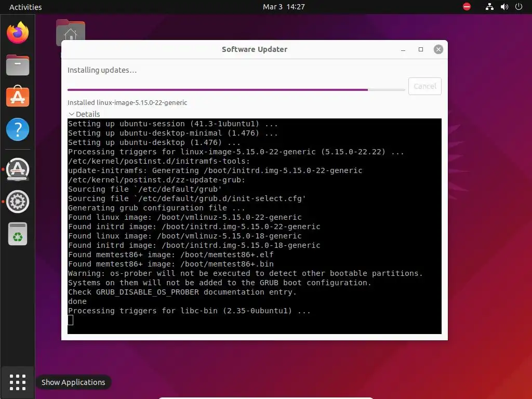
Task: Open the Files manager in dock
Action: (x=18, y=65)
